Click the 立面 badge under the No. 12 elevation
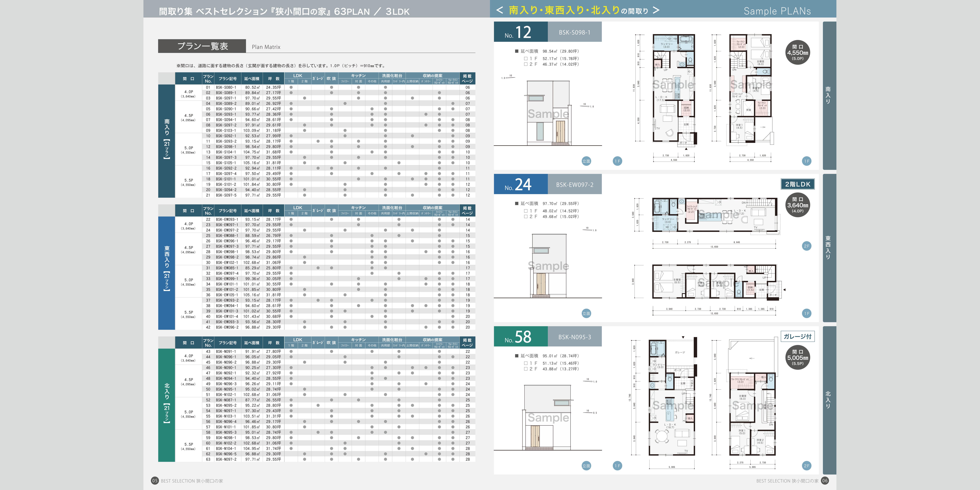This screenshot has width=980, height=490. pos(586,161)
